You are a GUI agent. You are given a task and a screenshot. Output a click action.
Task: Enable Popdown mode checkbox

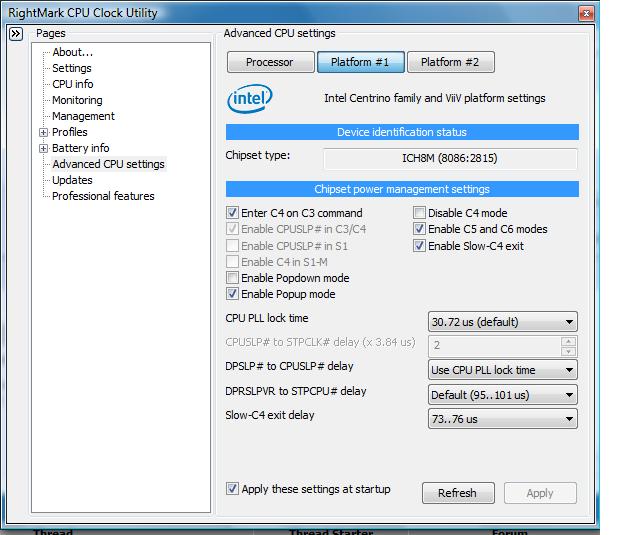[232, 278]
